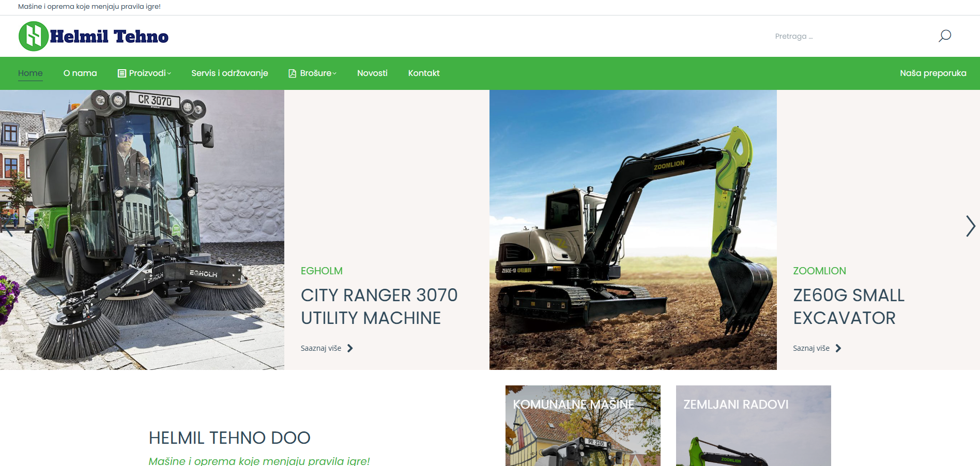Click the Helmil Tehno logo
This screenshot has height=466, width=980.
pyautogui.click(x=94, y=36)
